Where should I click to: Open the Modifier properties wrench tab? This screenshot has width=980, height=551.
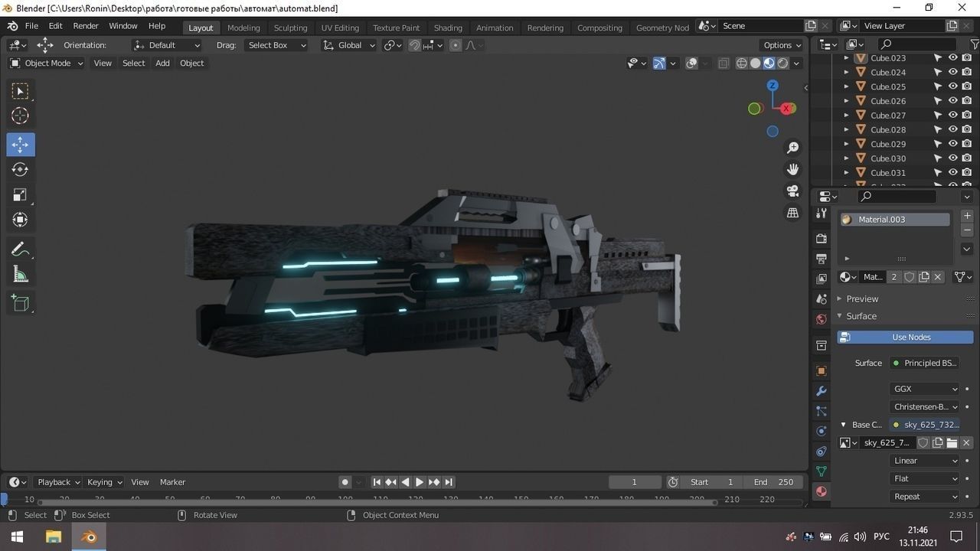(x=822, y=391)
